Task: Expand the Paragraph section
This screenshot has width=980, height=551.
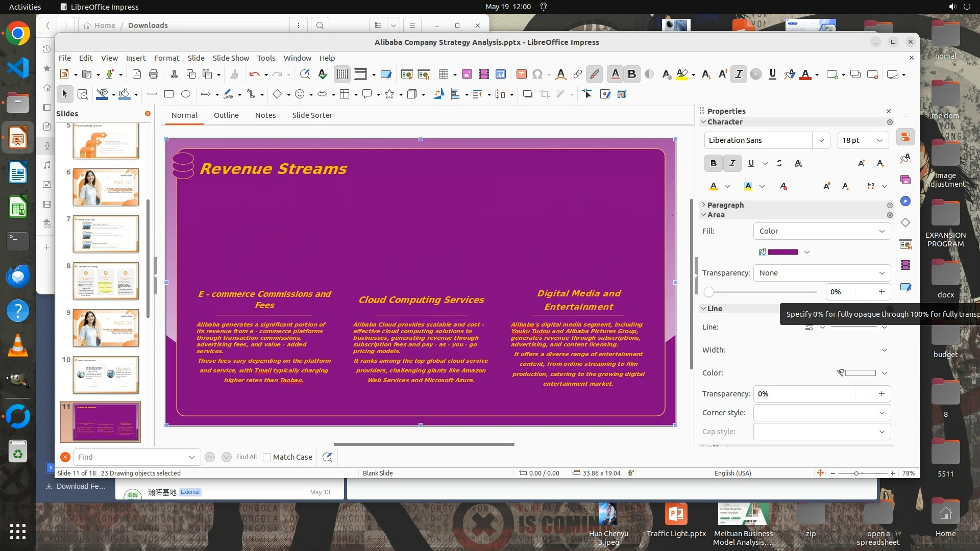Action: pyautogui.click(x=725, y=205)
